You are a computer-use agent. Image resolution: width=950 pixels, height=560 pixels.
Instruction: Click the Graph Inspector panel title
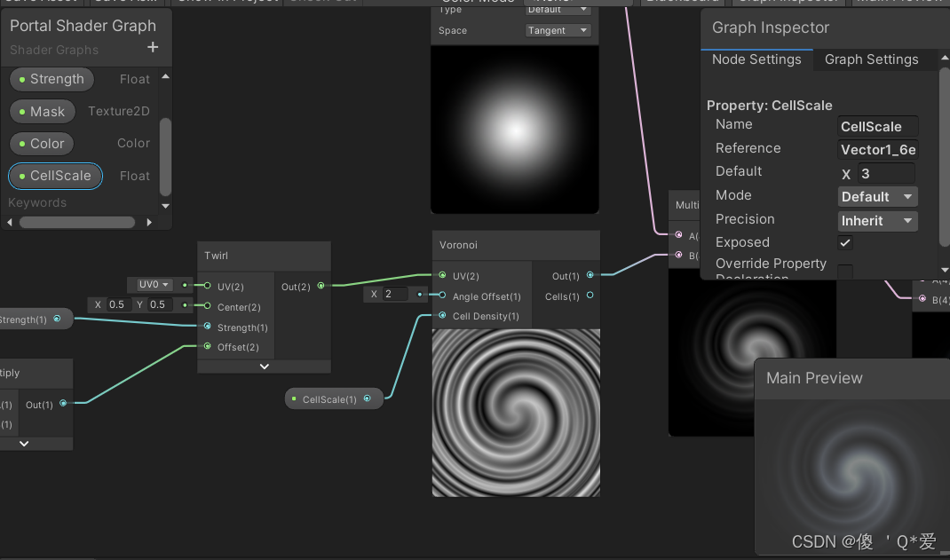(x=770, y=28)
